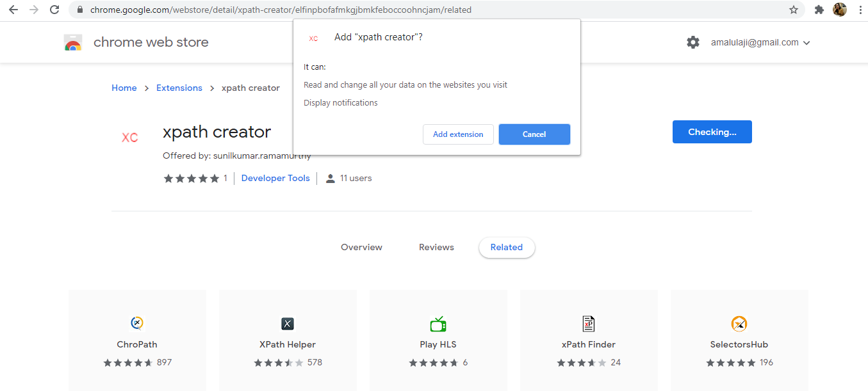
Task: Click ChroPath's 897 ratings count
Action: tap(164, 362)
